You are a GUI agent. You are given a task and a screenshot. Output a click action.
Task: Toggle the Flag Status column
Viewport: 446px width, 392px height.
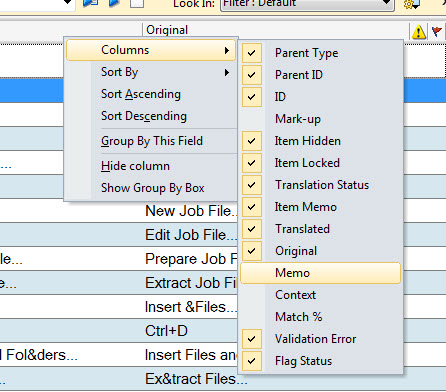tap(320, 361)
